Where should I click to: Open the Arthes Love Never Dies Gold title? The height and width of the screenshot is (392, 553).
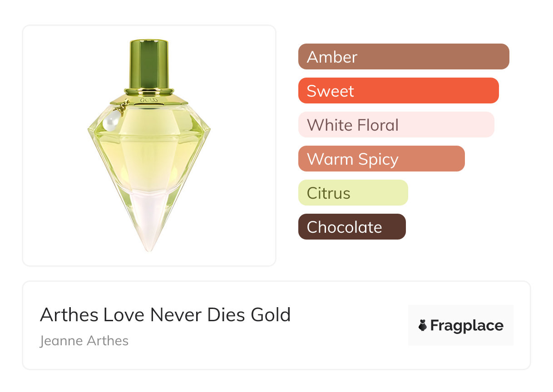point(165,314)
